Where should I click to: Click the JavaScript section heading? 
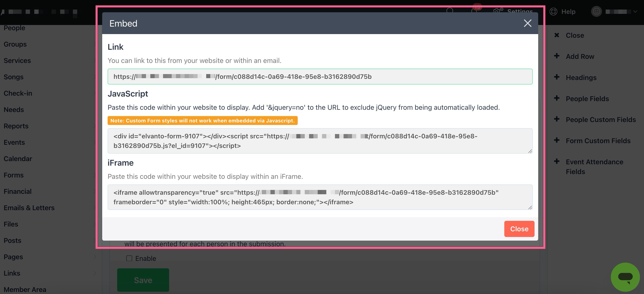click(x=128, y=94)
